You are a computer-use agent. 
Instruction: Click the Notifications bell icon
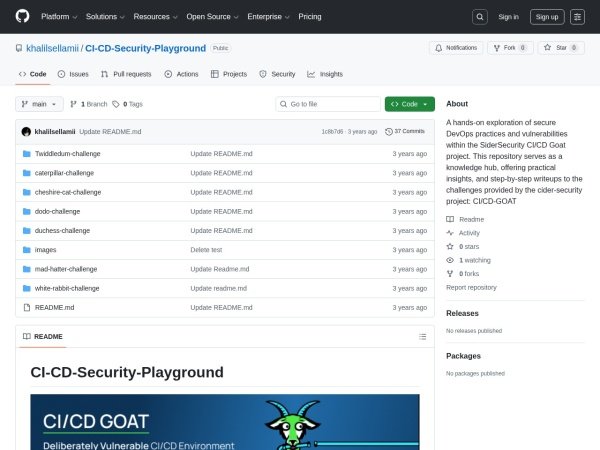click(x=439, y=48)
